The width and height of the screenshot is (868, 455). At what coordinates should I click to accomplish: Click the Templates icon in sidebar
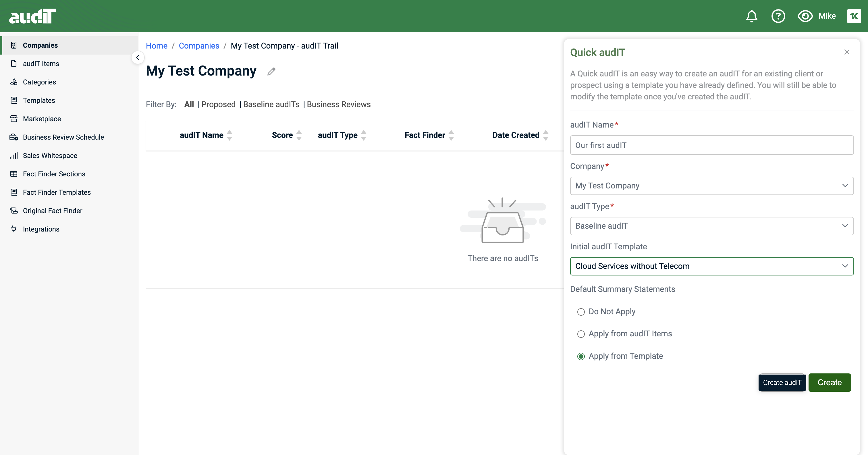(x=14, y=101)
